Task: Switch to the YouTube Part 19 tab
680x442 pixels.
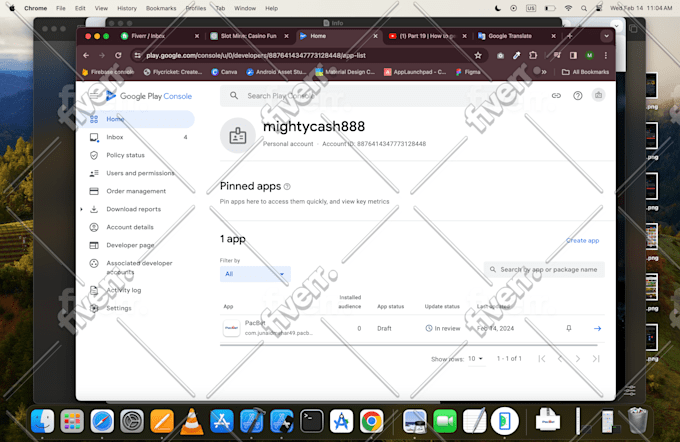Action: (x=427, y=36)
